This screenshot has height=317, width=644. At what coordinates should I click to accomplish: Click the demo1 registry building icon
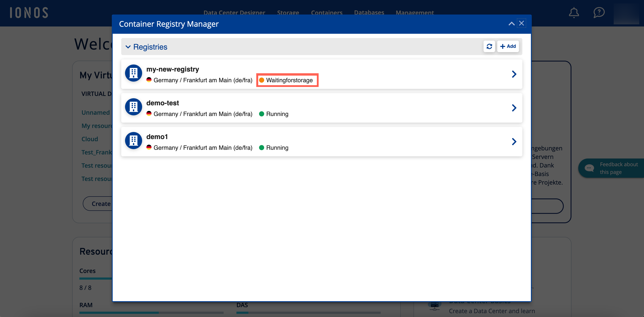coord(134,141)
